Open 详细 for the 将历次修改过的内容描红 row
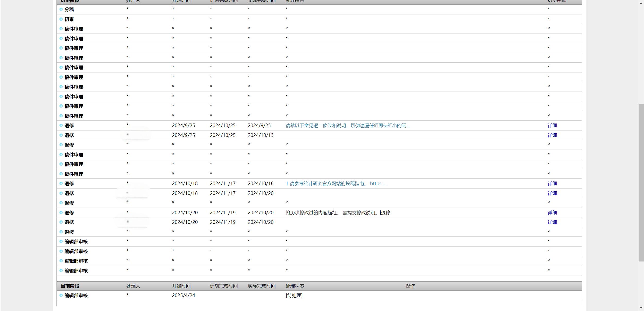This screenshot has width=644, height=311. (552, 212)
